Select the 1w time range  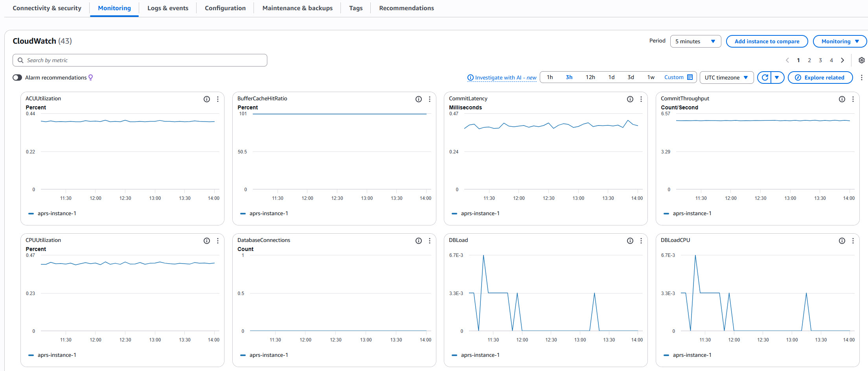(x=651, y=78)
